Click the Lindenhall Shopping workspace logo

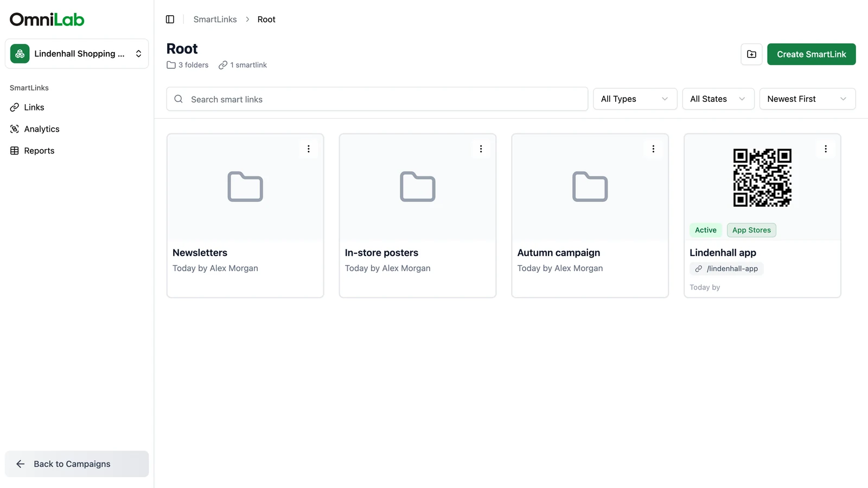pos(20,54)
